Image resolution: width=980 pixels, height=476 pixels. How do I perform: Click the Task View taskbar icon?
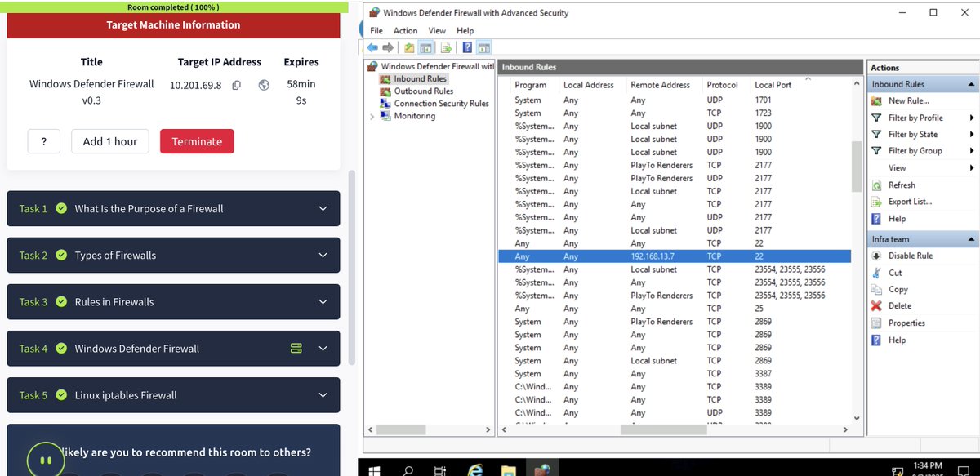pos(440,469)
